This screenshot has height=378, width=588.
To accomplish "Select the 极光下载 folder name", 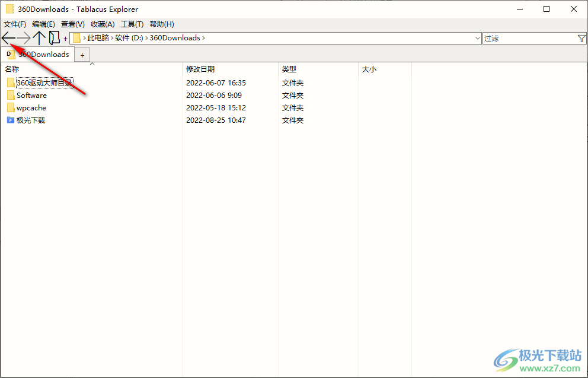I will pos(31,120).
